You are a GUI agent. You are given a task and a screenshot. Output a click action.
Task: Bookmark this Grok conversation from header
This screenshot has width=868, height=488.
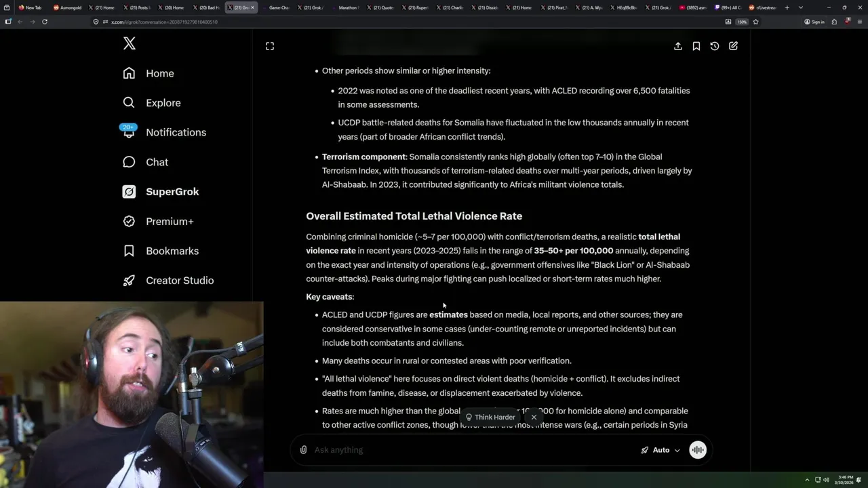click(696, 46)
